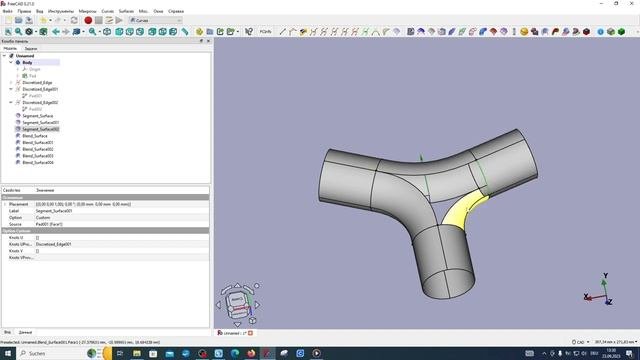This screenshot has width=640, height=360.
Task: Open the Файл menu
Action: tap(7, 11)
